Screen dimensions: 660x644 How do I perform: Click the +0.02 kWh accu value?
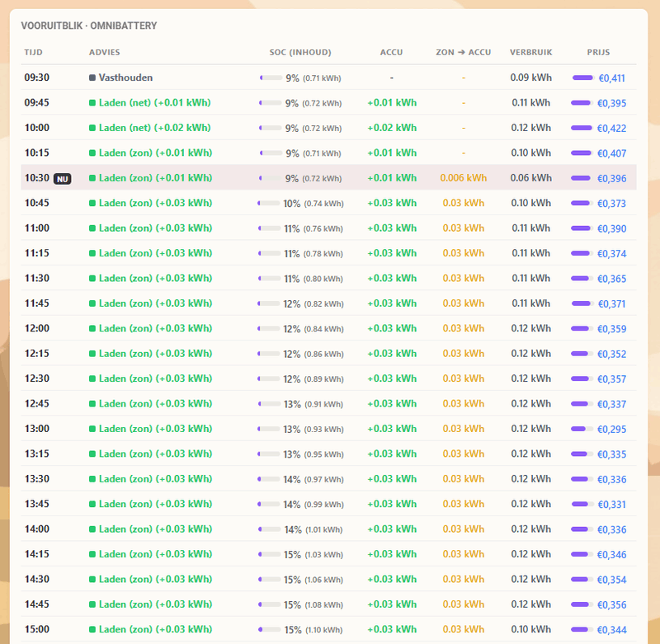pos(392,128)
